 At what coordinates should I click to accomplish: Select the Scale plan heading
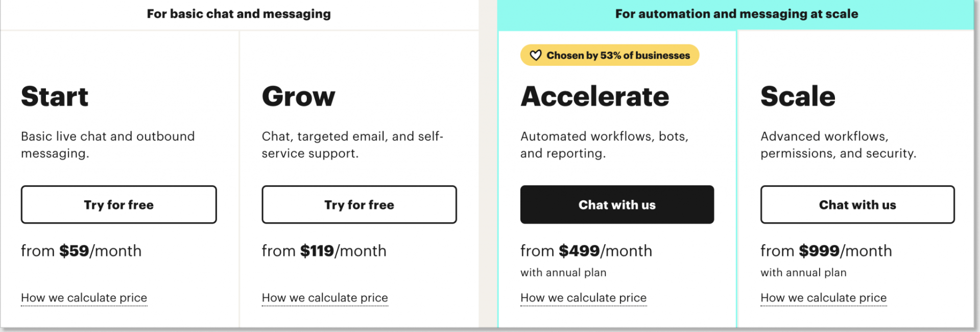click(798, 96)
